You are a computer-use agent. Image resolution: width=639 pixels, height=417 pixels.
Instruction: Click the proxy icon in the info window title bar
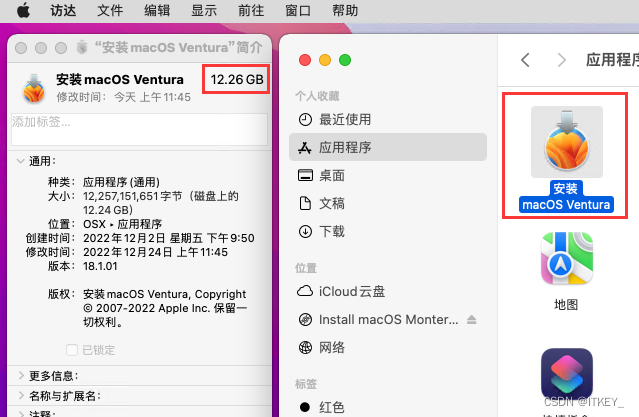pos(82,47)
